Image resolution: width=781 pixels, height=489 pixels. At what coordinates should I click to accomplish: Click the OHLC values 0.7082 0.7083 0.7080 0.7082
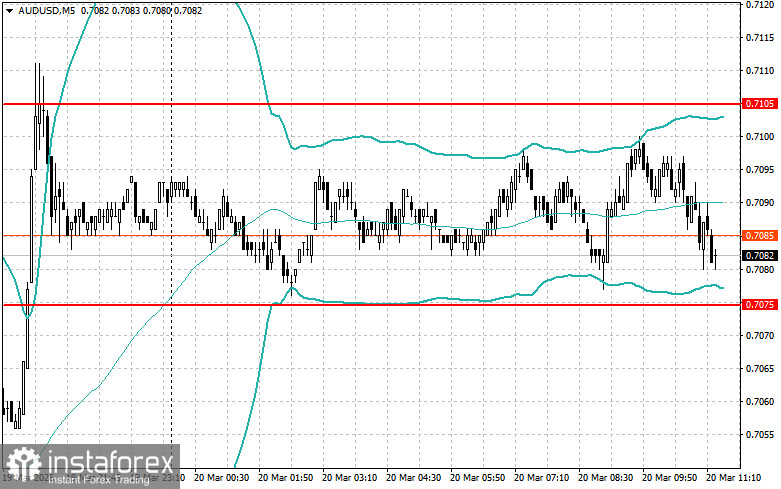click(141, 10)
